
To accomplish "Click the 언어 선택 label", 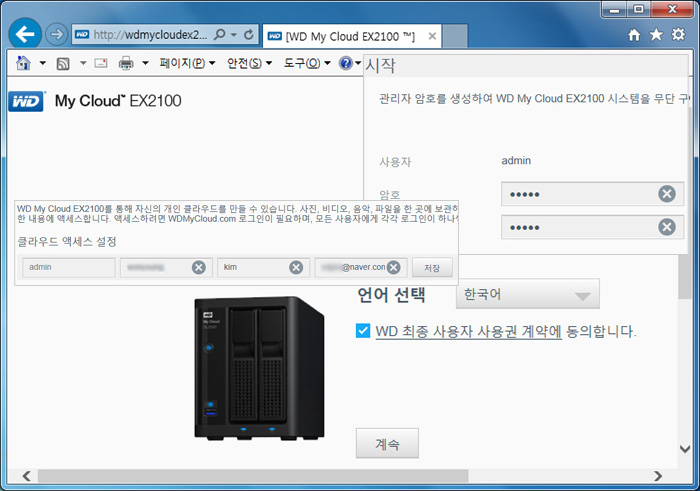I will pyautogui.click(x=392, y=295).
